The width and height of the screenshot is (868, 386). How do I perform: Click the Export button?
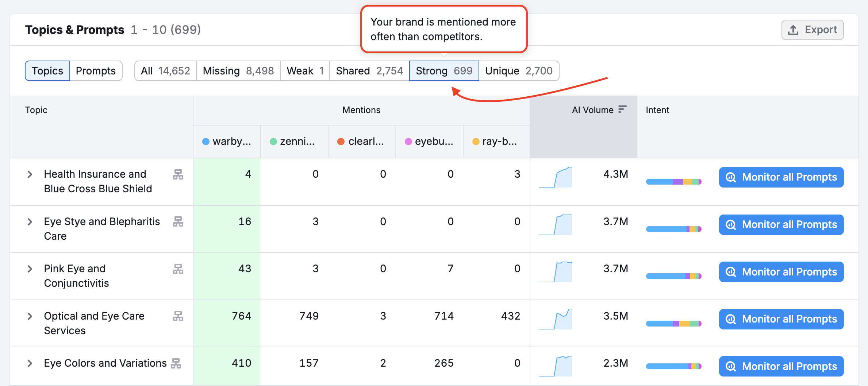pos(812,30)
